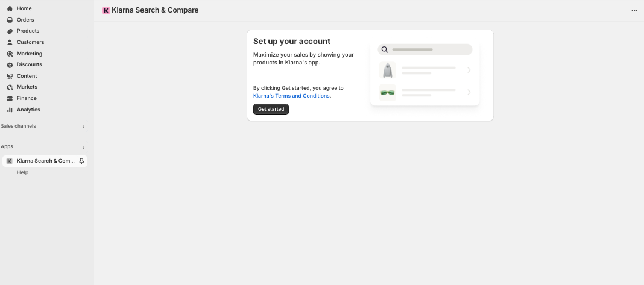Click the Products tag icon

pos(10,31)
